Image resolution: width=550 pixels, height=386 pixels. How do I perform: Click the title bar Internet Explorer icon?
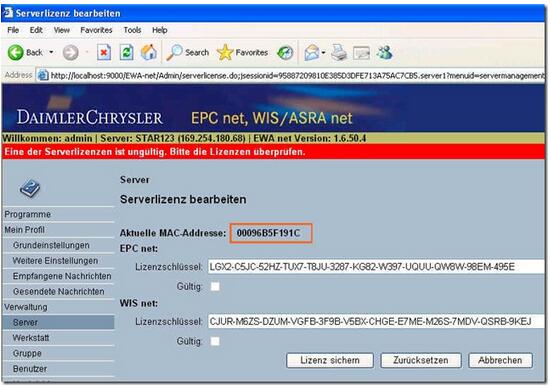click(8, 13)
